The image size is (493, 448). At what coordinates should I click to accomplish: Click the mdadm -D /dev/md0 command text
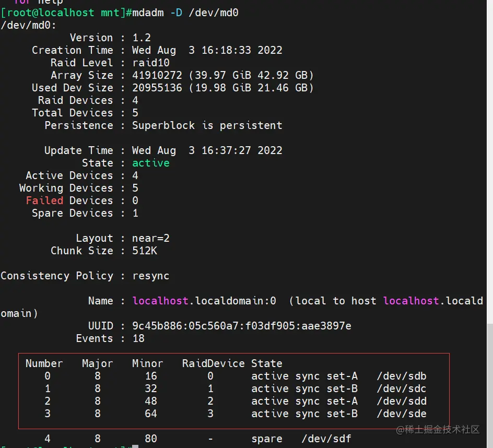(x=185, y=13)
